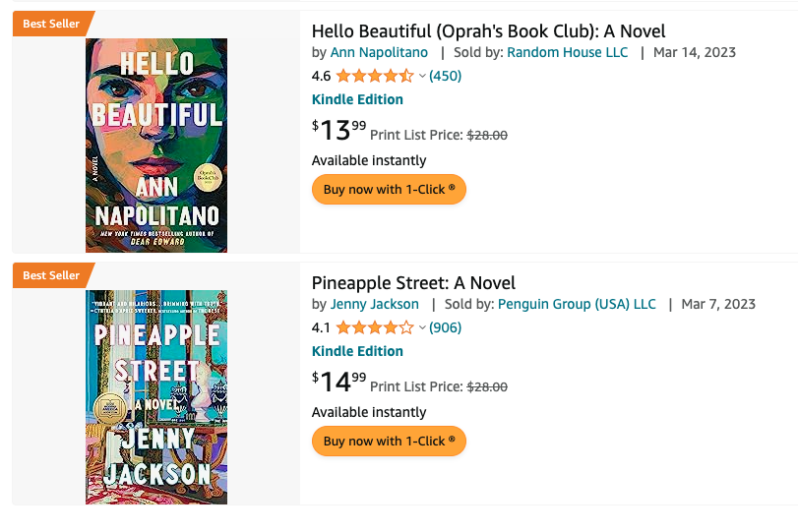Buy Pineapple Street with 1-Click
The image size is (798, 532).
coord(389,441)
